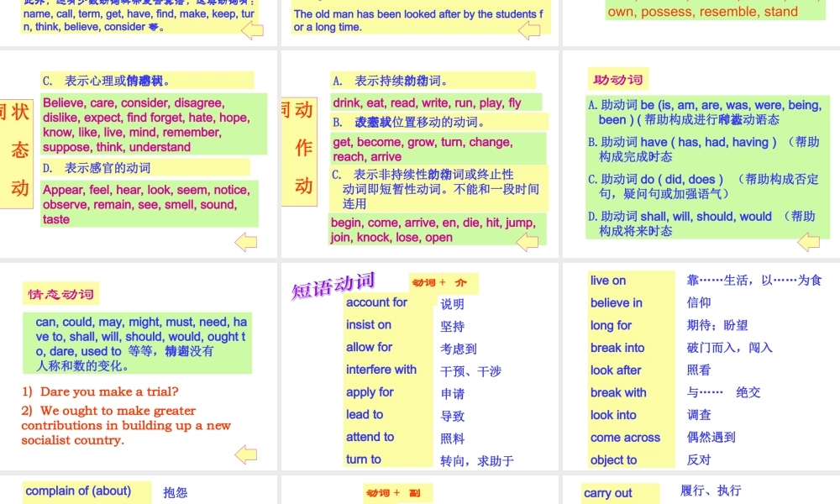Click the phrase 'believe in'

point(616,303)
